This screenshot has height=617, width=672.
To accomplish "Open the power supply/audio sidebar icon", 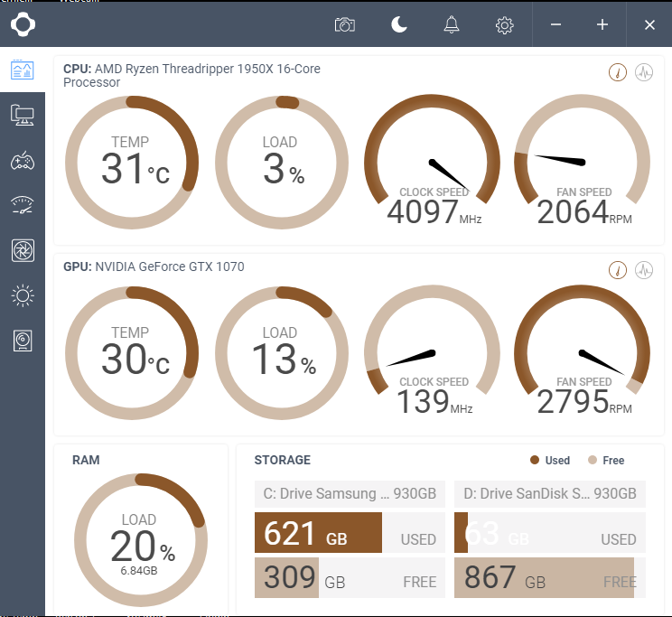I will click(23, 341).
